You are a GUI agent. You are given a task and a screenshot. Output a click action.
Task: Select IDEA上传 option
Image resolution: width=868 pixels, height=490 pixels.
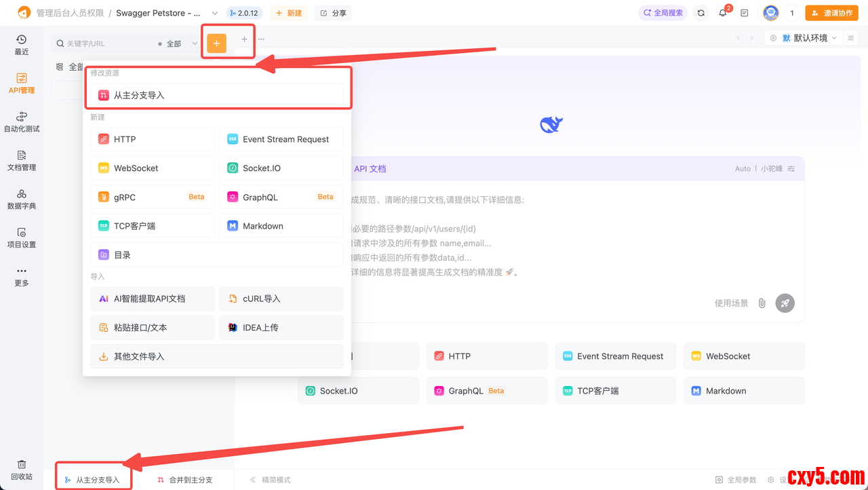click(x=281, y=328)
